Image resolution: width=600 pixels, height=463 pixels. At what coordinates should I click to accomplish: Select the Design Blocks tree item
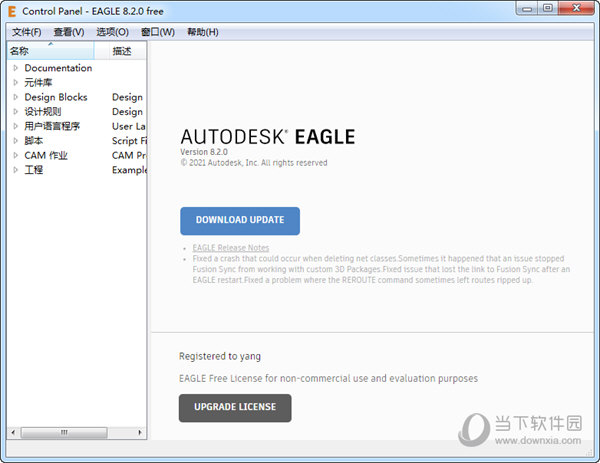(56, 97)
